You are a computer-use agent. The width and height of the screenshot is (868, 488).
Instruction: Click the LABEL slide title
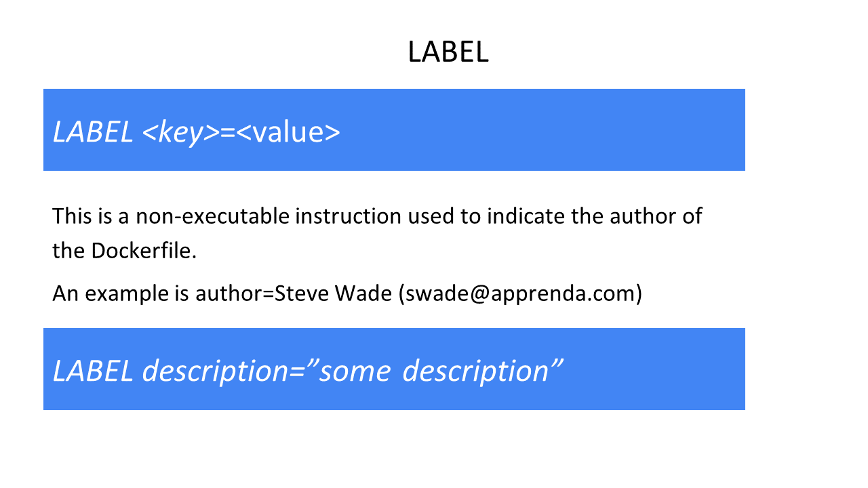tap(448, 52)
